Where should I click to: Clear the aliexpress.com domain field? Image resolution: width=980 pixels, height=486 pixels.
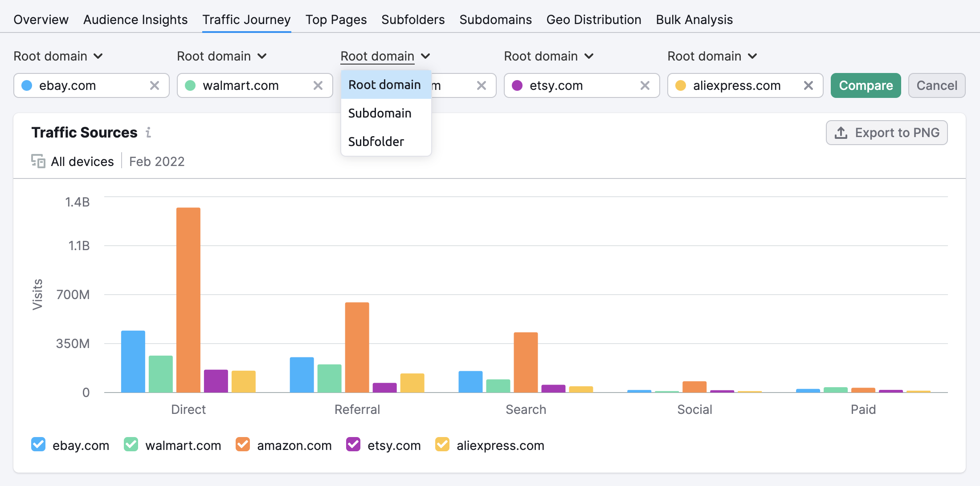click(808, 85)
